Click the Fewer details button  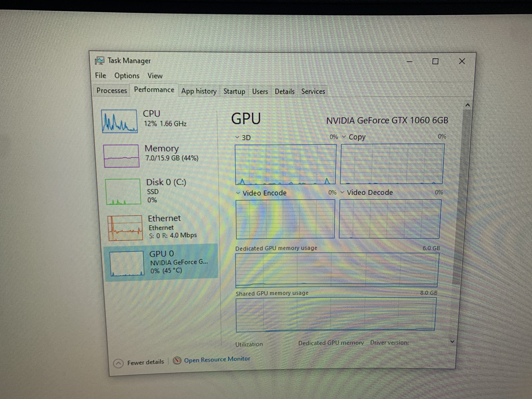point(139,362)
